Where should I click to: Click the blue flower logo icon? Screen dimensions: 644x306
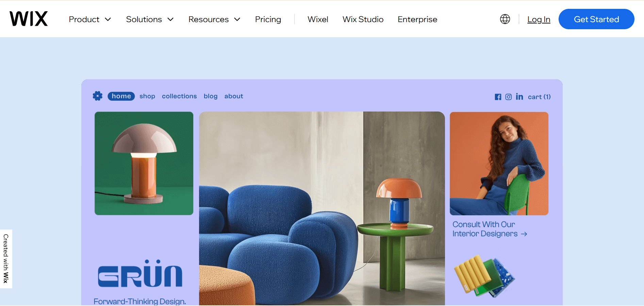click(x=98, y=96)
